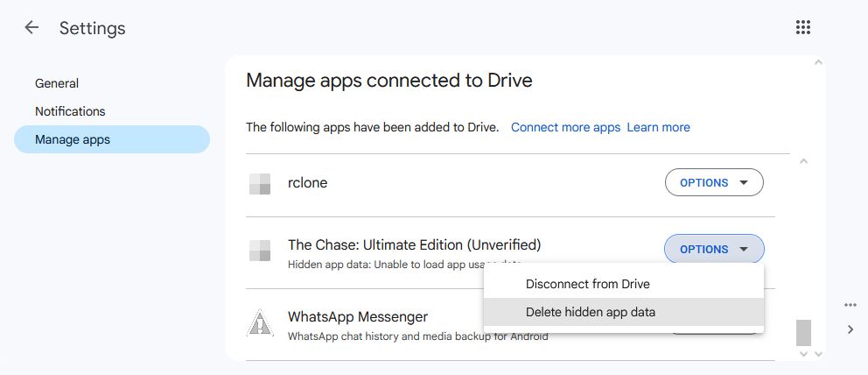Click the rclone app placeholder icon
The image size is (868, 375).
[x=260, y=183]
